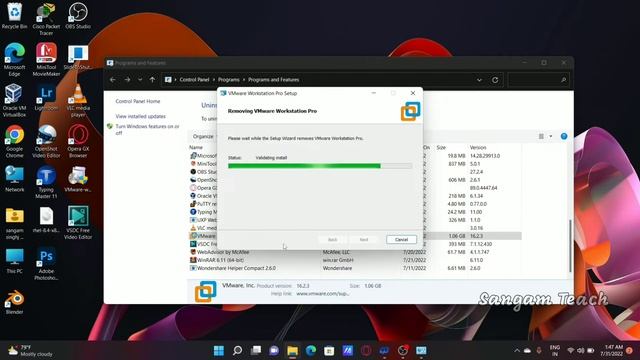640x360 pixels.
Task: Click Control Panel in the address breadcrumb
Action: [194, 80]
